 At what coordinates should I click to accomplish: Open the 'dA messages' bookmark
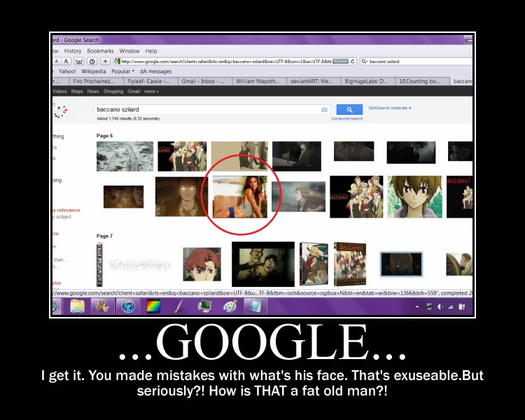click(x=155, y=71)
